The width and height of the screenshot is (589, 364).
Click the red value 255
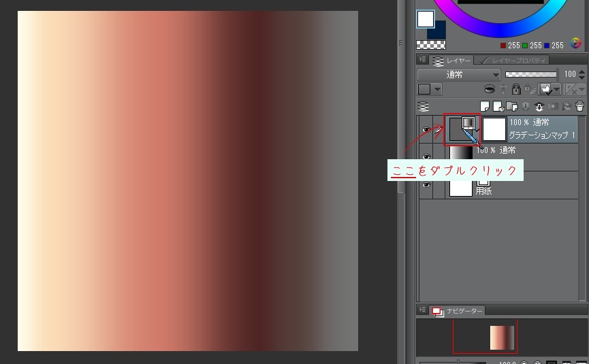[513, 46]
